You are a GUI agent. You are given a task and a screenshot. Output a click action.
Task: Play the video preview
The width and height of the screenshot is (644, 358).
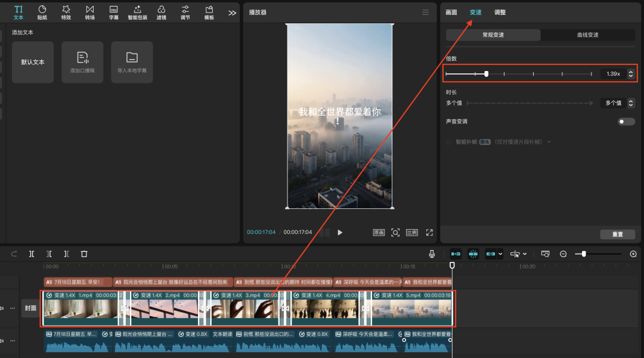point(340,233)
